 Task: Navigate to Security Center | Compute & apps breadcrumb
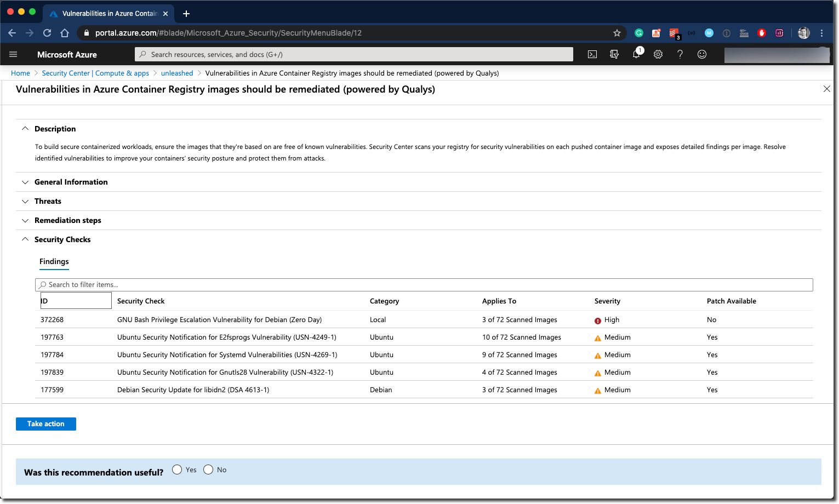point(95,73)
